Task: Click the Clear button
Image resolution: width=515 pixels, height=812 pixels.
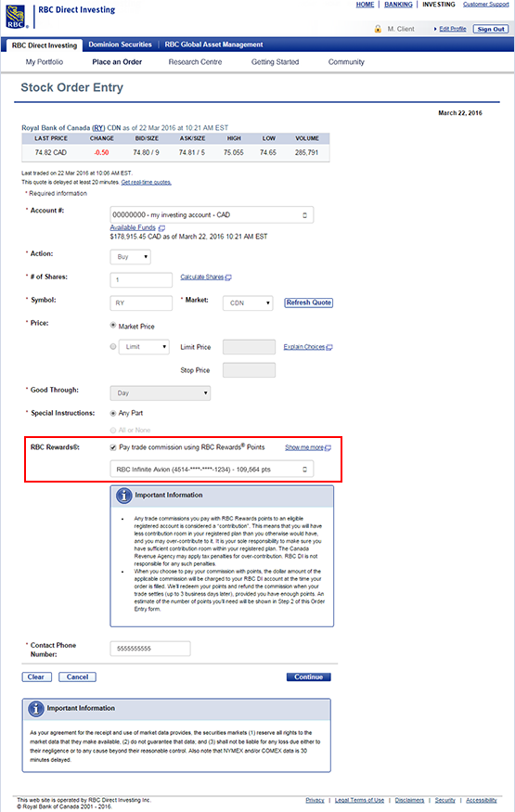Action: coord(36,677)
